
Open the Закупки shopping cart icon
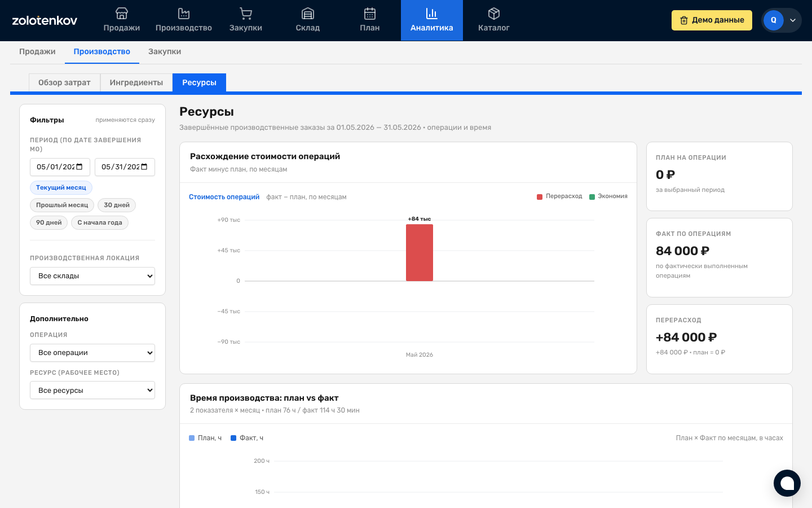click(x=246, y=14)
